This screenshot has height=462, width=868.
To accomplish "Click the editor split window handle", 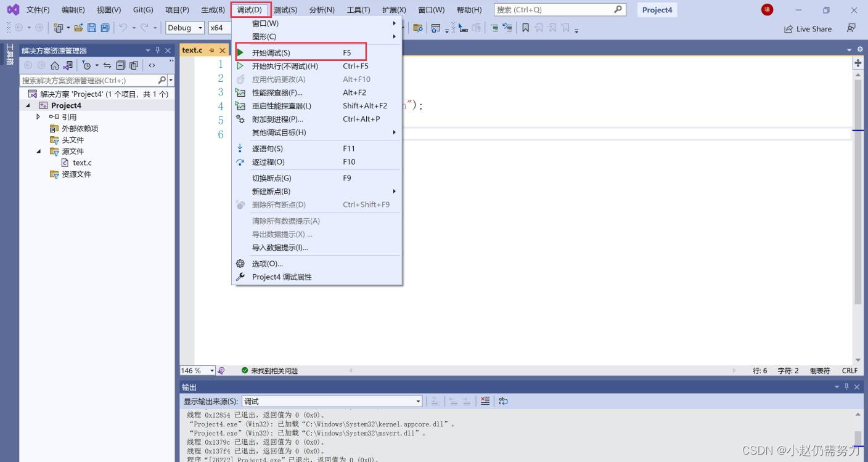I will click(x=858, y=63).
